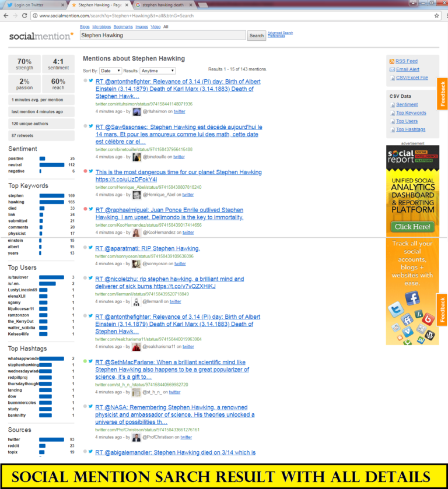Click the 'died' top keyword
The width and height of the screenshot is (448, 489).
12,208
